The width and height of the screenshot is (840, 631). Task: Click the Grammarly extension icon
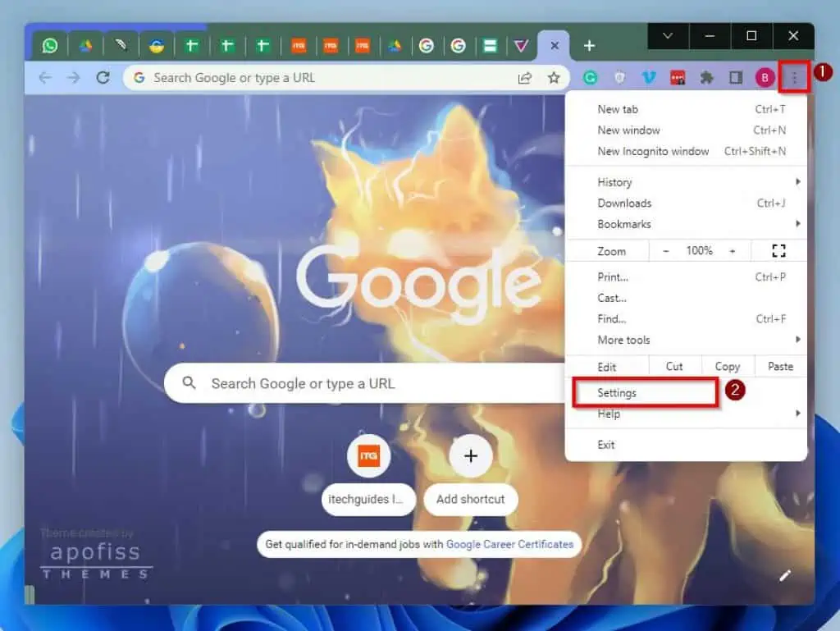591,77
